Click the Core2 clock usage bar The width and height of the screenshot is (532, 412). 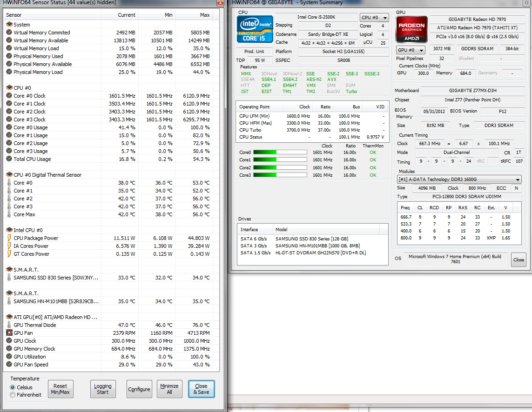click(x=280, y=167)
